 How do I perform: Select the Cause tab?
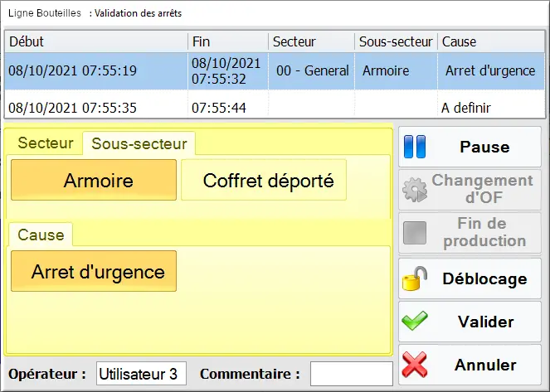[41, 235]
